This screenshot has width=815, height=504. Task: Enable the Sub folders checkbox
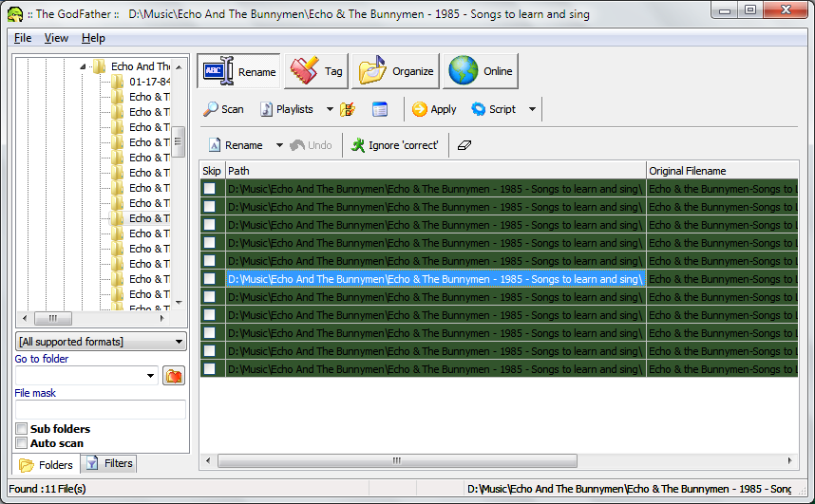tap(21, 429)
